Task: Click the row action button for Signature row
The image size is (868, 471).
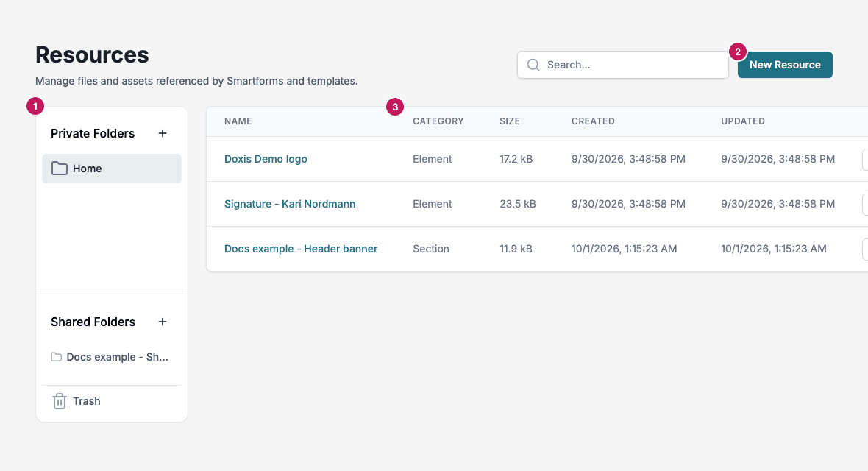Action: click(865, 205)
